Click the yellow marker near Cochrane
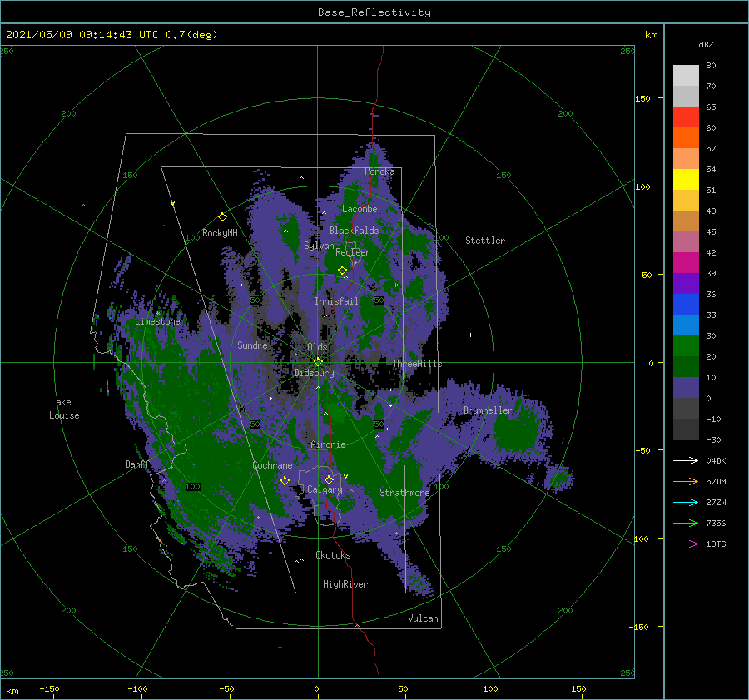749x700 pixels. [x=285, y=480]
